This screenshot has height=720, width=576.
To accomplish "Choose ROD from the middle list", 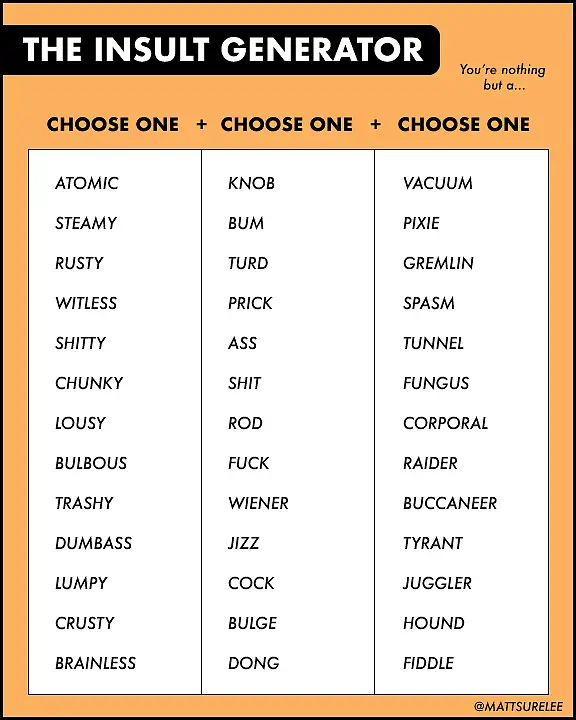I will click(x=245, y=423).
